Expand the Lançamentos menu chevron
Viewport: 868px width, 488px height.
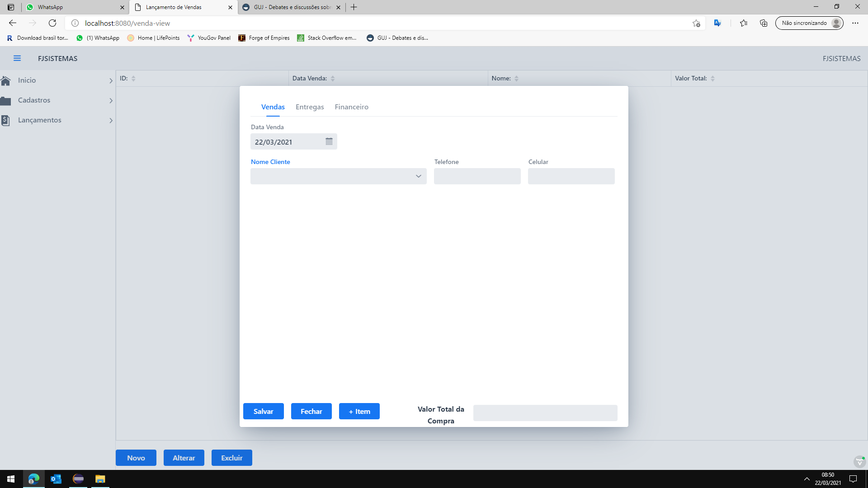(x=111, y=121)
